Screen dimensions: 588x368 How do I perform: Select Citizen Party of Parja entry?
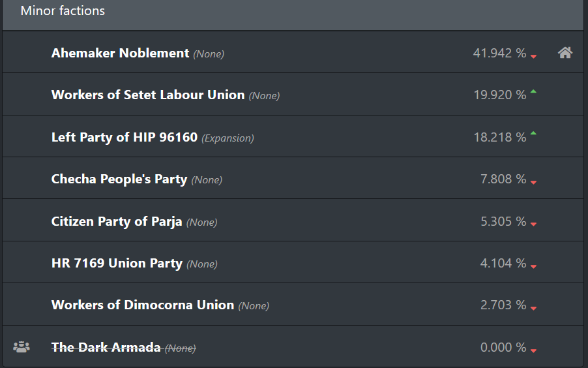click(117, 221)
